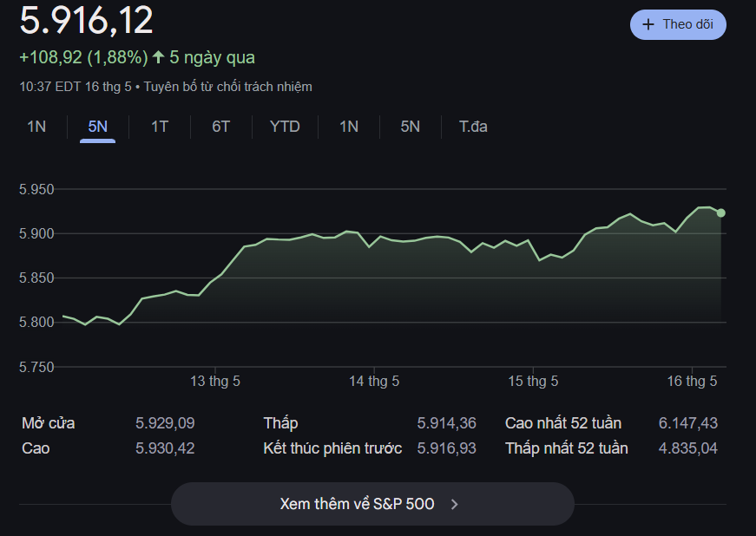Click the '13 thg 5' date axis label

[x=215, y=382]
